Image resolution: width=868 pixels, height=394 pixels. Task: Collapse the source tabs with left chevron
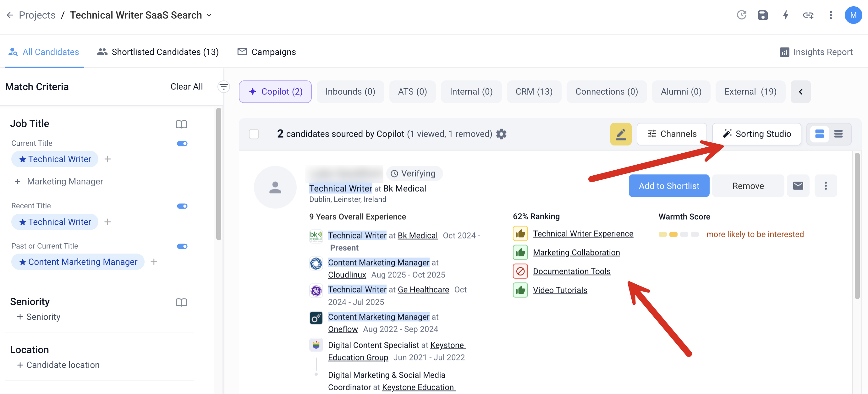[801, 92]
